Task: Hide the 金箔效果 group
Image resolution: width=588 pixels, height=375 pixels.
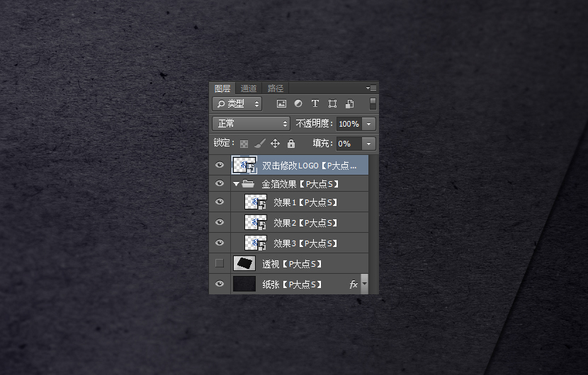Action: pos(220,183)
